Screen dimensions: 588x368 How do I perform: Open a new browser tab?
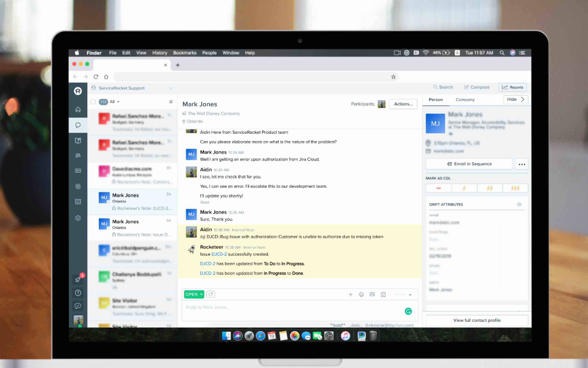[x=178, y=65]
